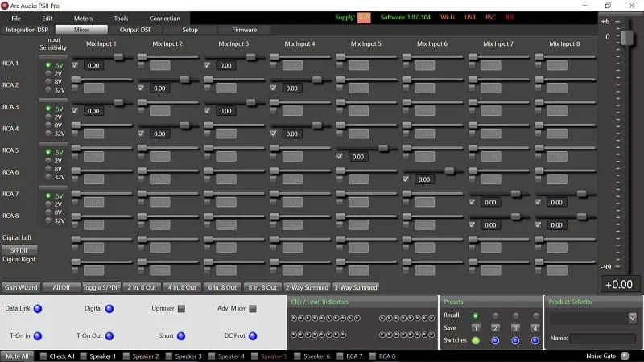Uncheck RCA 6 to Mix Input 6
This screenshot has width=644, height=362.
tap(406, 179)
